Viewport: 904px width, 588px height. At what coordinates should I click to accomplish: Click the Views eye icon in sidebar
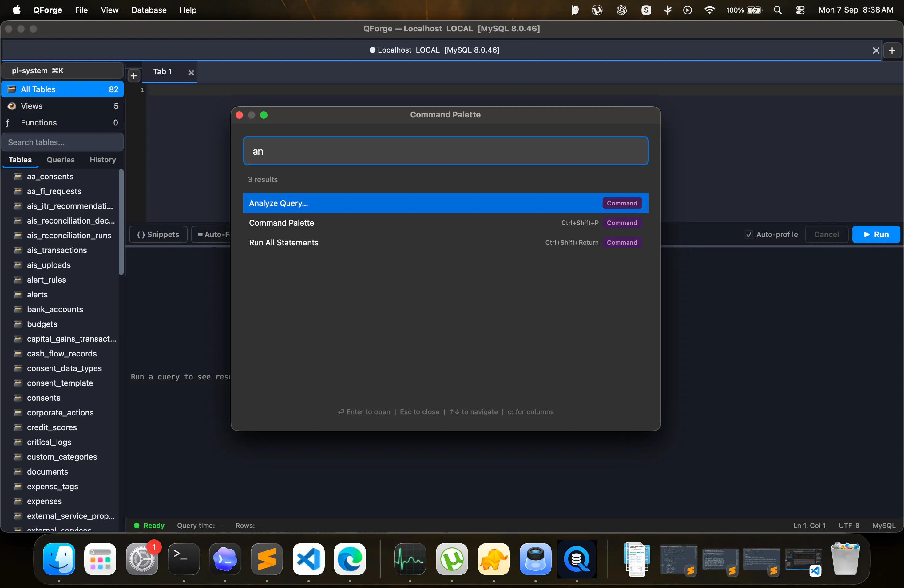[12, 106]
